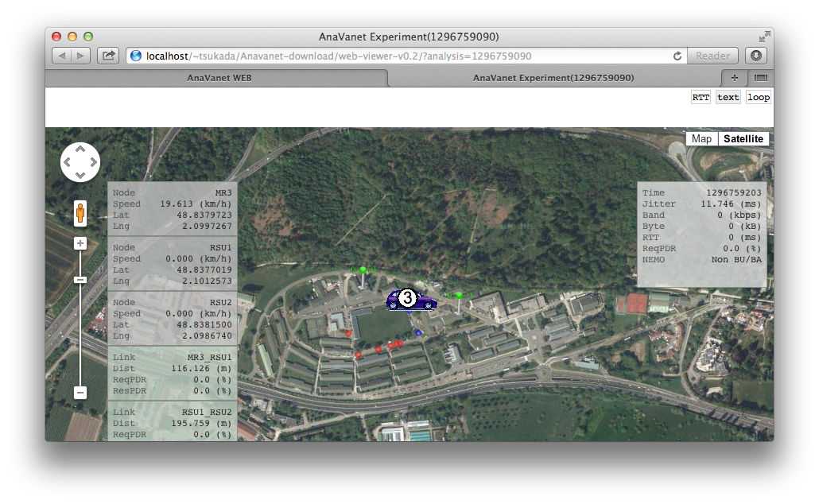Switch display to RTT mode
This screenshot has width=819, height=504.
(700, 97)
